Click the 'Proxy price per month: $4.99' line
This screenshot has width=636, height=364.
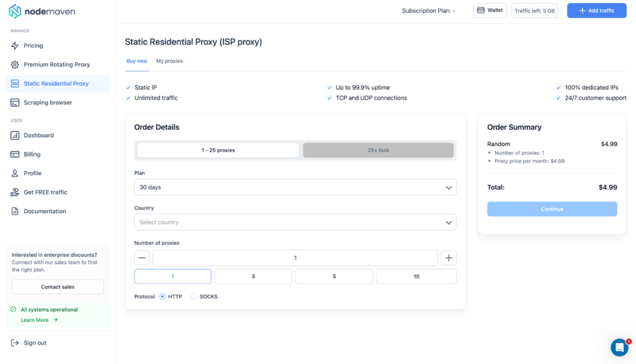click(529, 161)
